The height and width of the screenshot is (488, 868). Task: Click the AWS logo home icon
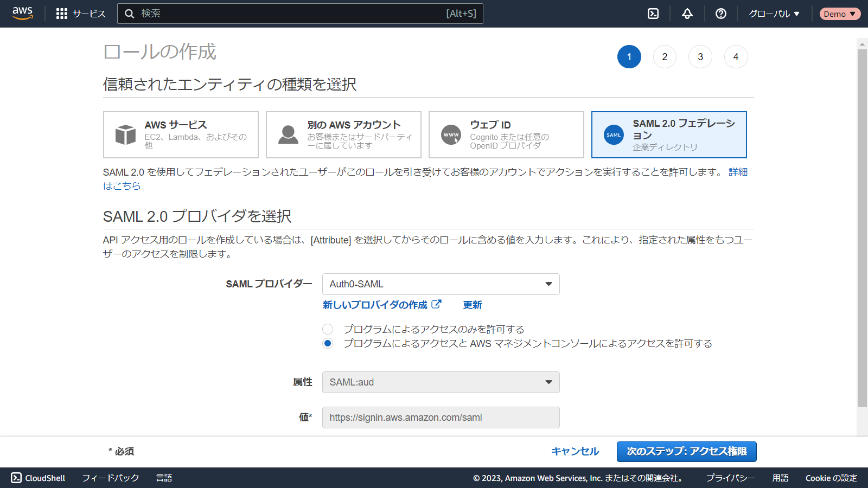(22, 13)
